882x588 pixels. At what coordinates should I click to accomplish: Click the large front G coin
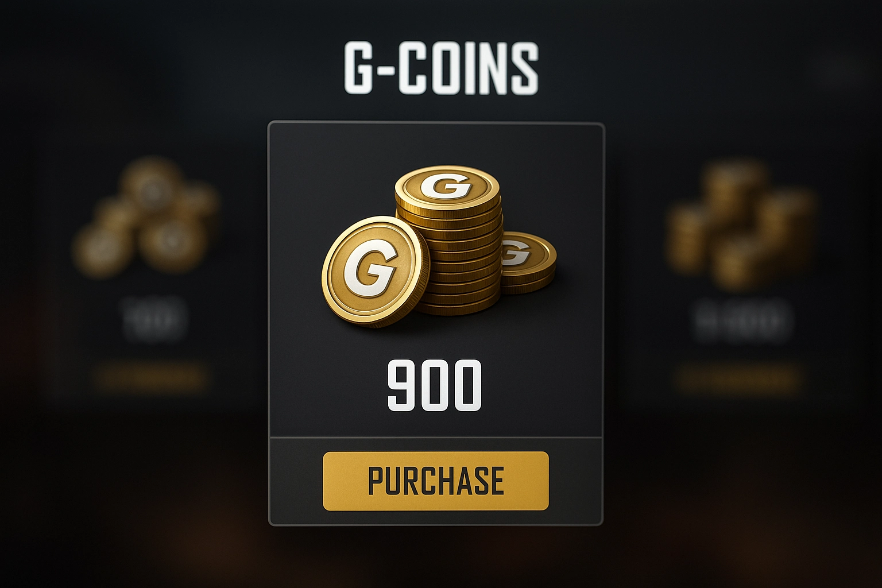click(x=376, y=271)
